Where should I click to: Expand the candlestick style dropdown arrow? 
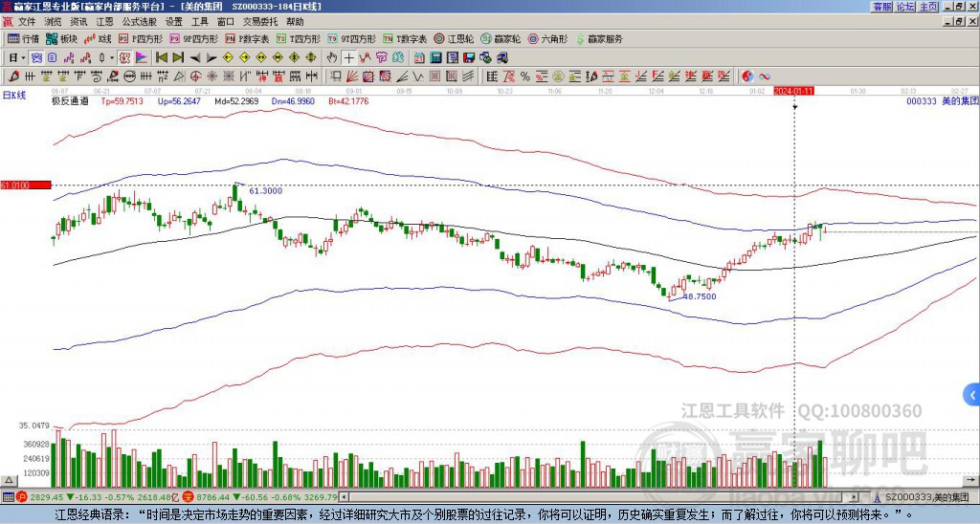click(x=112, y=58)
